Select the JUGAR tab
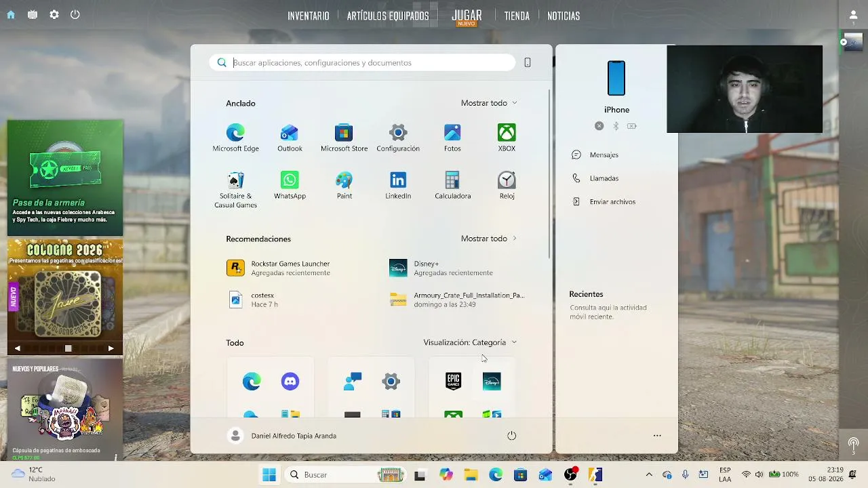The width and height of the screenshot is (868, 488). [x=467, y=16]
